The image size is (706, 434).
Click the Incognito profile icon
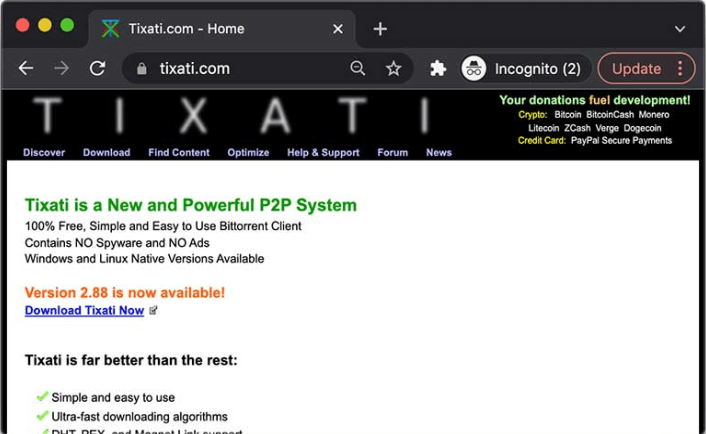473,69
